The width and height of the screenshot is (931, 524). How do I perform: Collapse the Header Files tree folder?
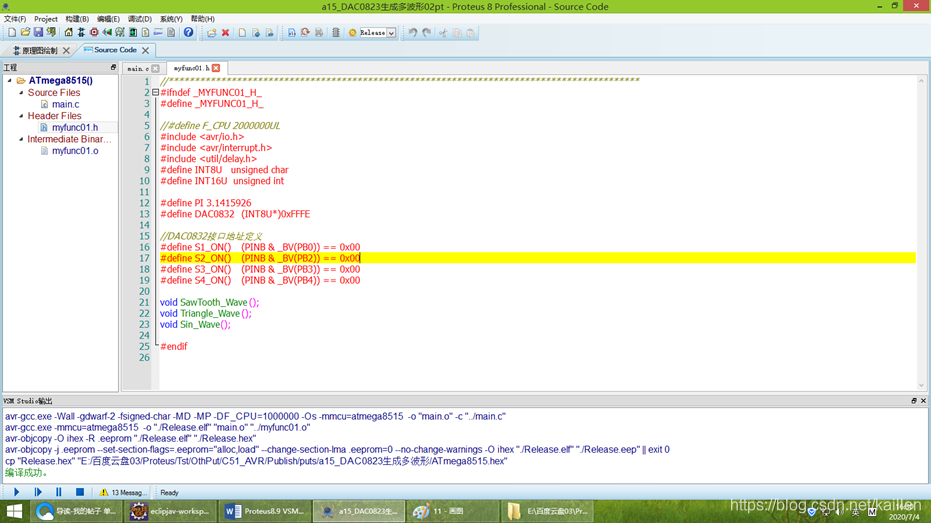click(x=21, y=116)
